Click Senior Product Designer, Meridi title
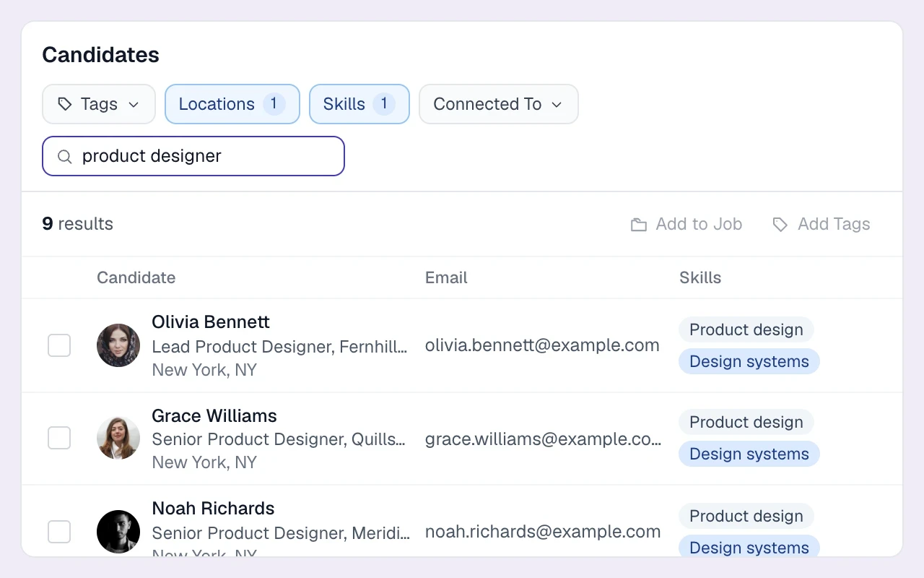The height and width of the screenshot is (578, 924). click(x=281, y=533)
